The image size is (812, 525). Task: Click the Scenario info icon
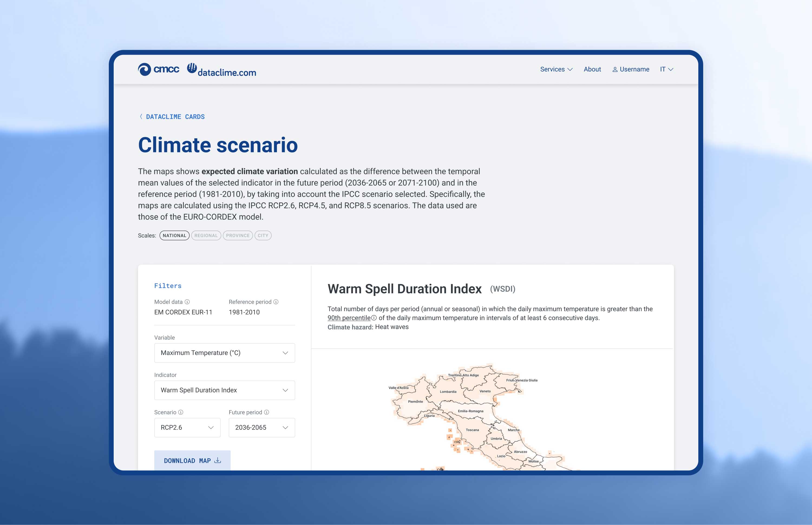point(181,412)
